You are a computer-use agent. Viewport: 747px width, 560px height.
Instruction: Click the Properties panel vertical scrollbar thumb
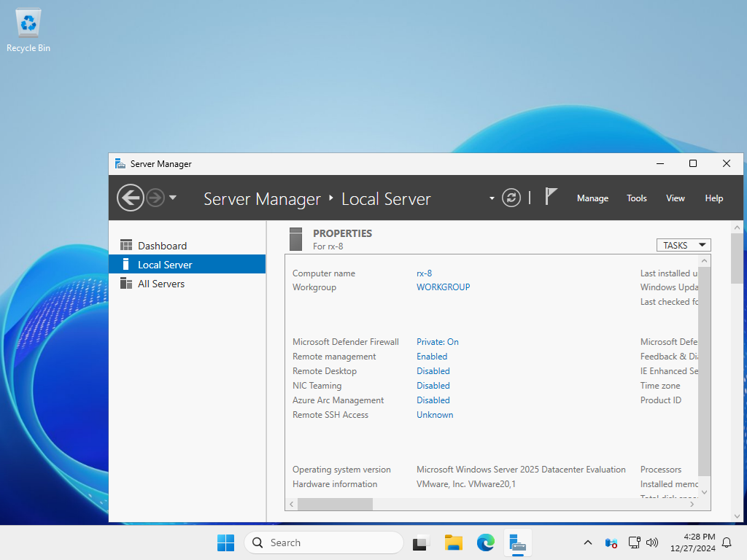point(704,371)
